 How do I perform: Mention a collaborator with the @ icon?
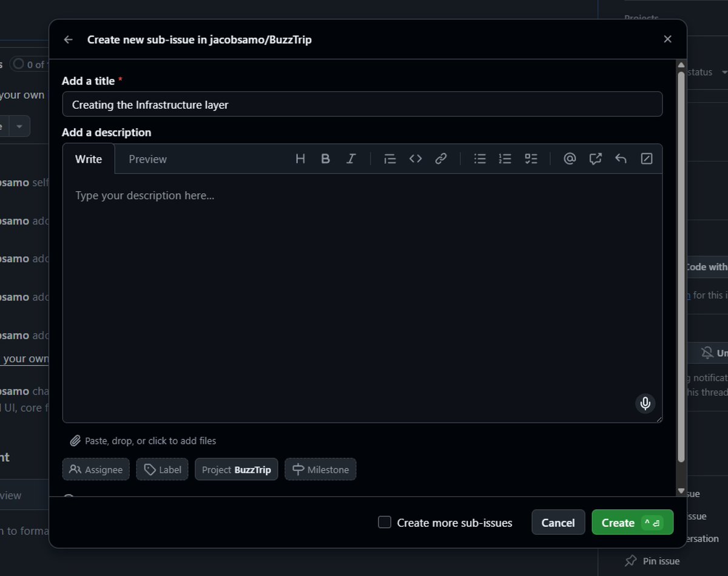pos(569,158)
